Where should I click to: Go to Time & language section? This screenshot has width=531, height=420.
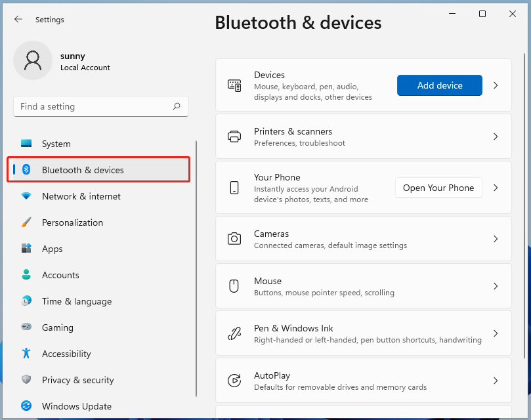pyautogui.click(x=77, y=301)
